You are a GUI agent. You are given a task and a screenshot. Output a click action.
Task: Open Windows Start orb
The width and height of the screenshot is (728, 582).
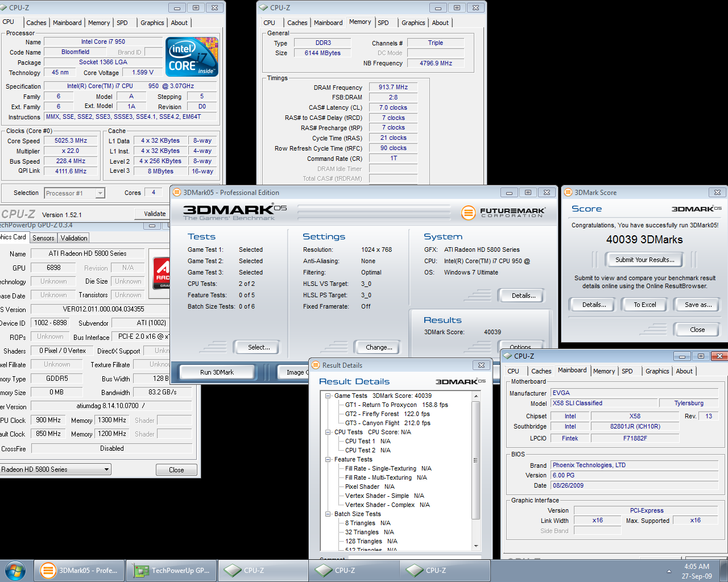15,570
